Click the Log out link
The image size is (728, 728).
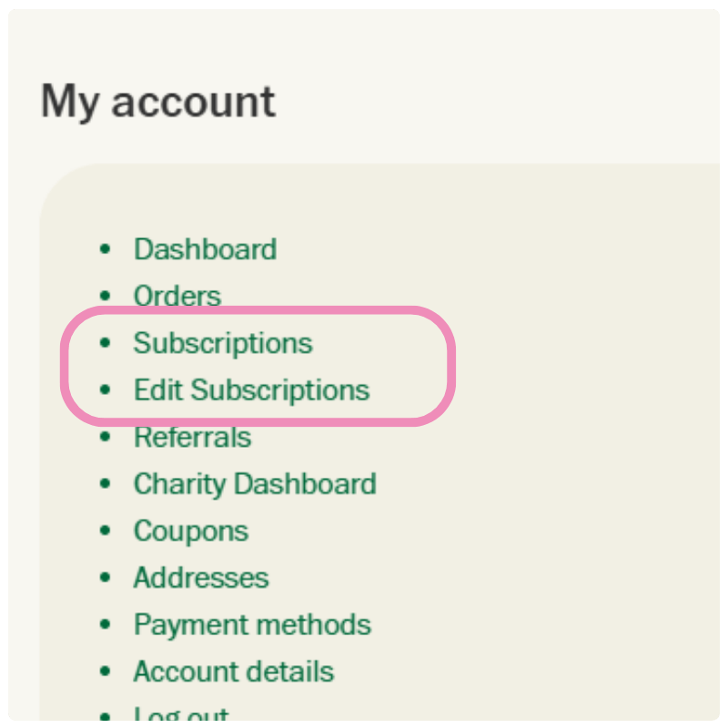coord(181,715)
